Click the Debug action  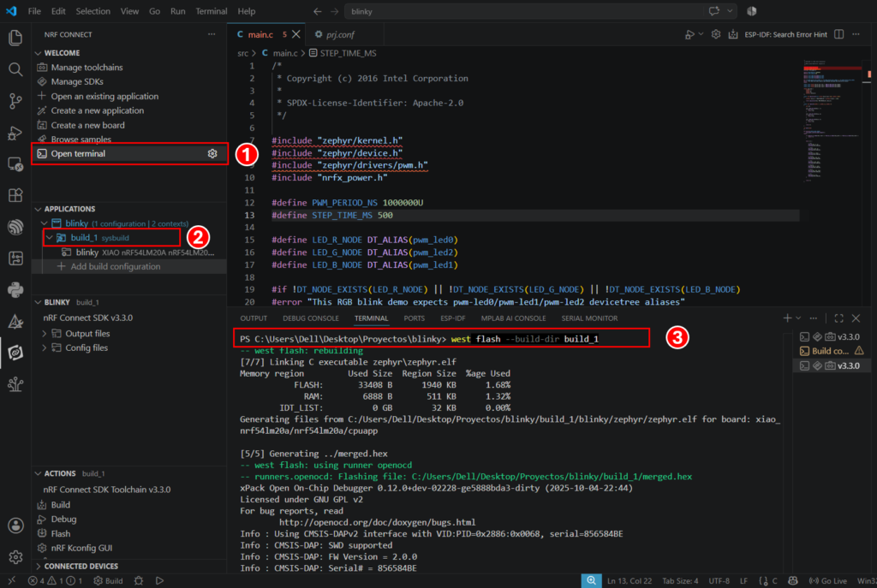[63, 520]
